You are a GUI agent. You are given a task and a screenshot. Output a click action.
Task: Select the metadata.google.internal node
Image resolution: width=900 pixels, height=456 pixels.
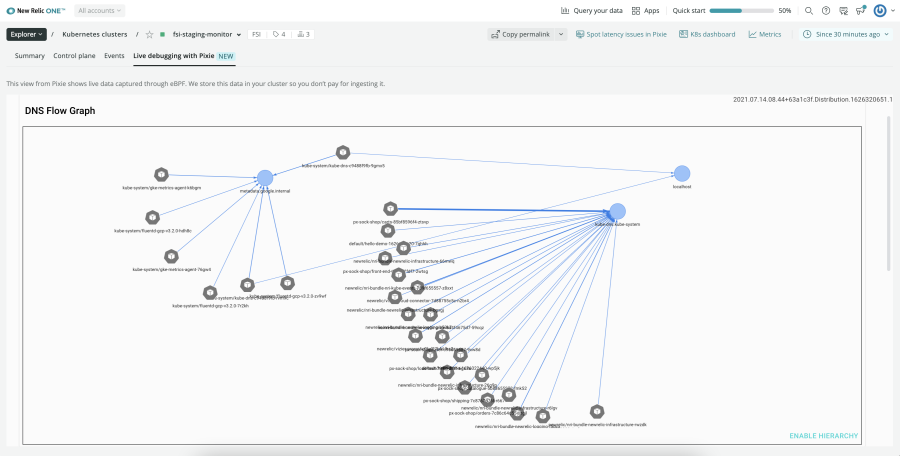pos(265,178)
